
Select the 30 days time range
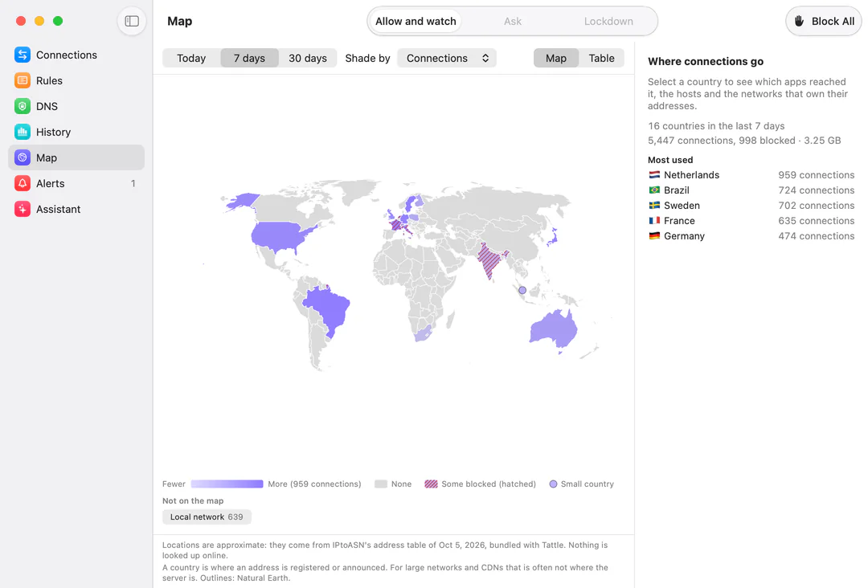(x=308, y=58)
